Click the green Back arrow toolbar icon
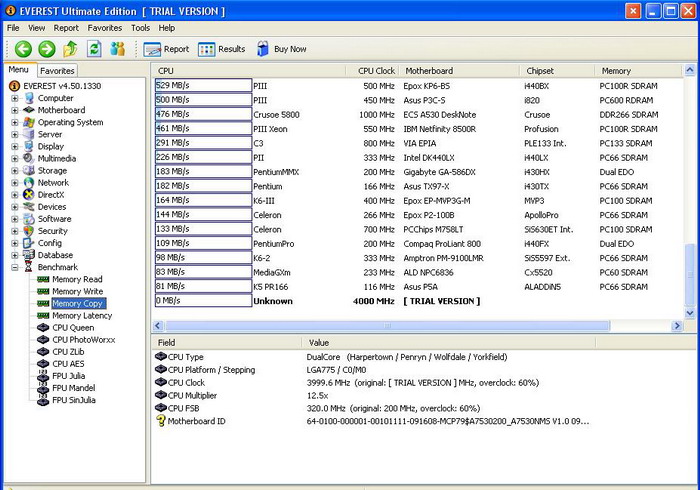700x490 pixels. click(x=22, y=48)
